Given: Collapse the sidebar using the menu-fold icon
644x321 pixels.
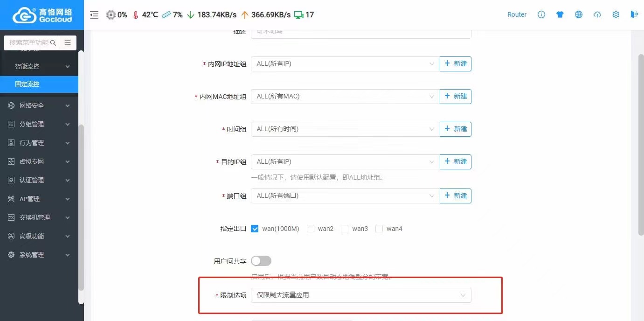Looking at the screenshot, I should click(x=94, y=15).
